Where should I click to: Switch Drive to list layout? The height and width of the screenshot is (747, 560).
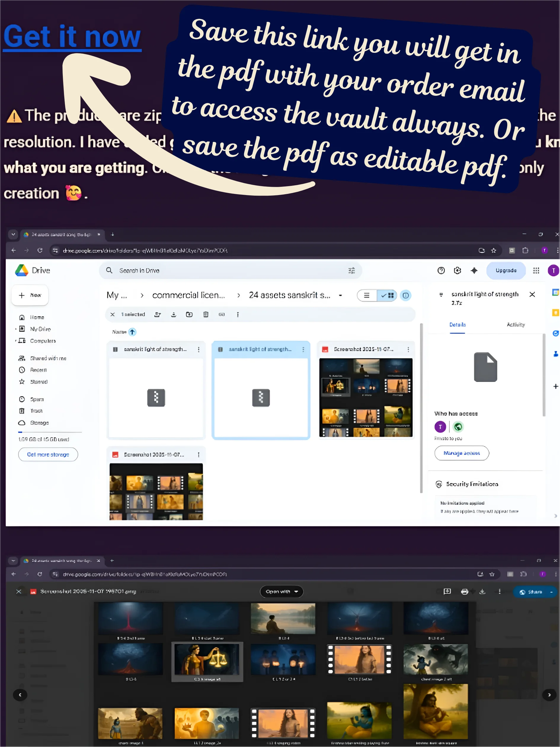[x=367, y=296]
